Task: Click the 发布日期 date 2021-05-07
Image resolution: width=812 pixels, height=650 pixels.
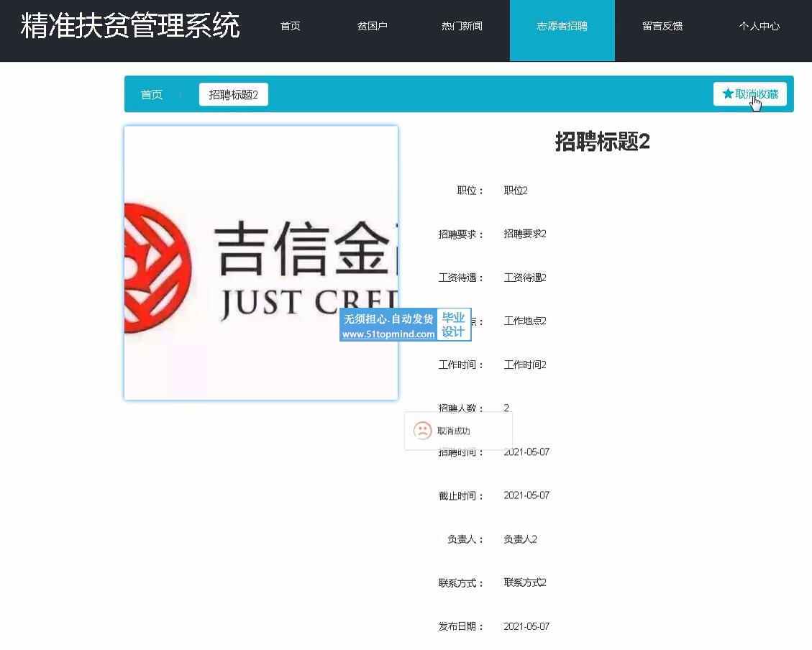Action: [x=526, y=626]
